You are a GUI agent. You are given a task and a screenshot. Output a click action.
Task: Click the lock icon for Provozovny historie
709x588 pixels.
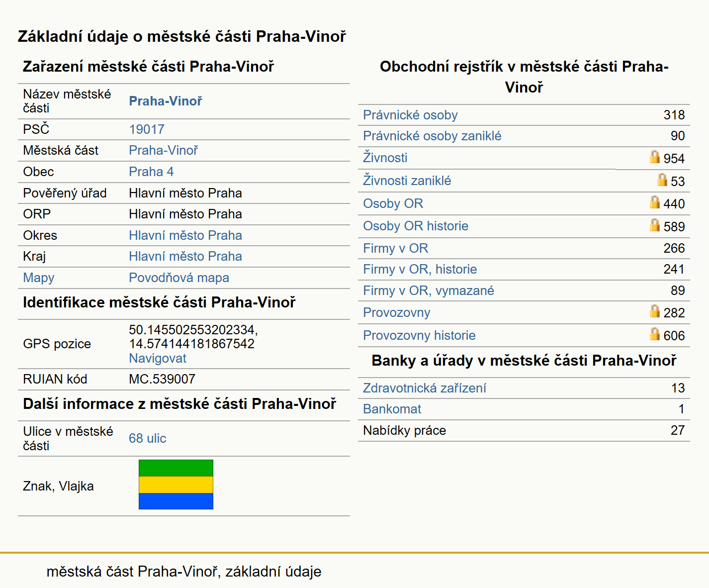655,334
